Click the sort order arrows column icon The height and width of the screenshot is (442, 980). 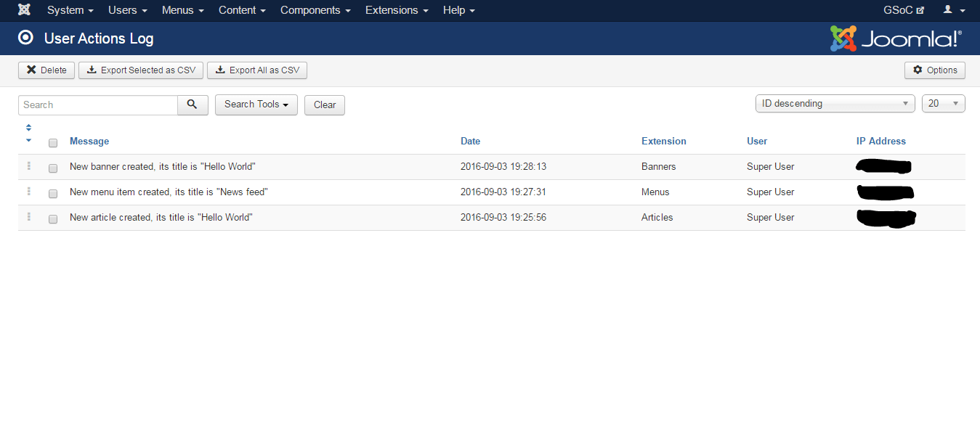28,134
